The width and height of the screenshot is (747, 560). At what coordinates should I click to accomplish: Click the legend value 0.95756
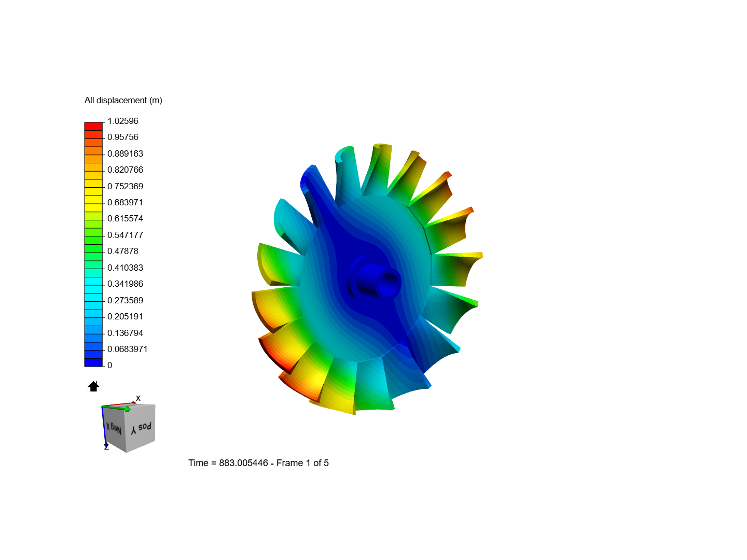[x=123, y=137]
